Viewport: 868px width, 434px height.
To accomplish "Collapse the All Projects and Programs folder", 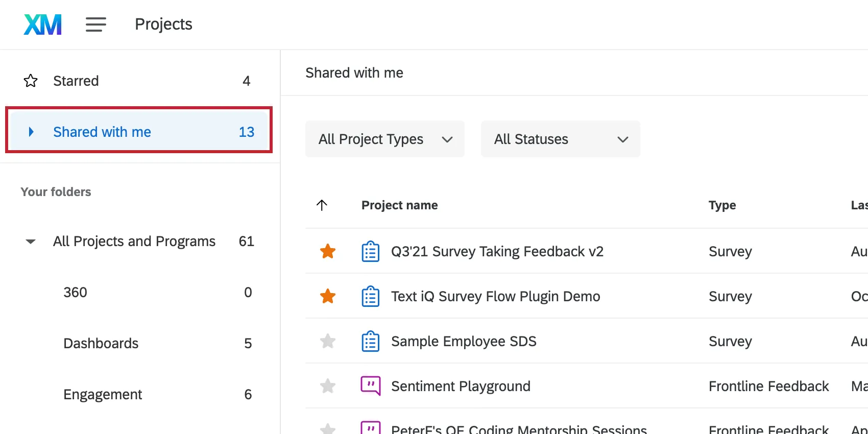I will click(31, 242).
